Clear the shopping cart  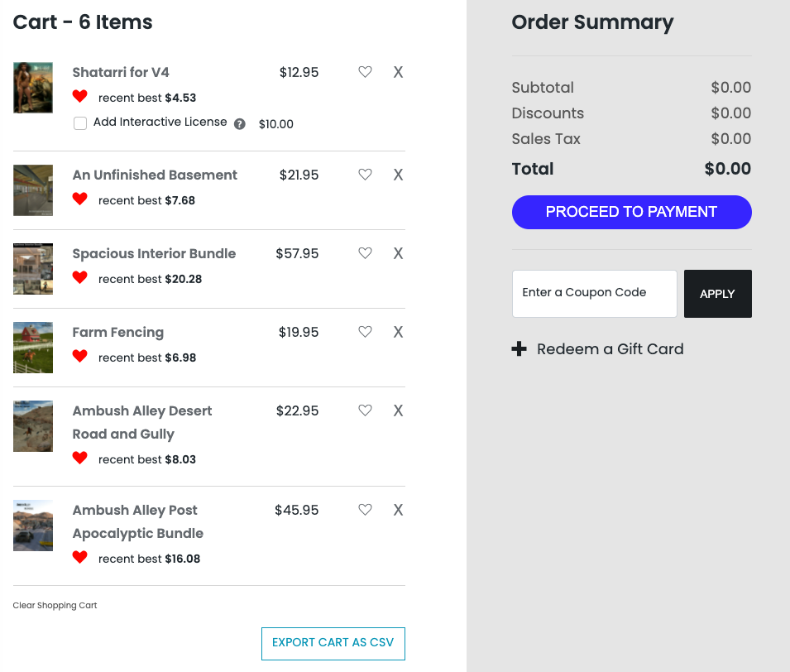pos(55,606)
